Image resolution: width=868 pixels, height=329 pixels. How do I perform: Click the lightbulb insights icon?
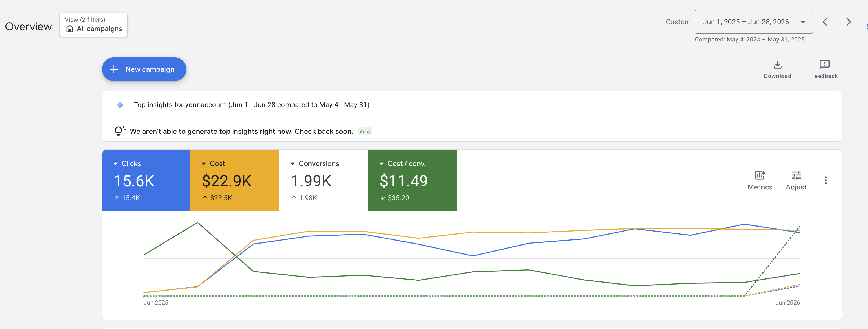coord(119,131)
